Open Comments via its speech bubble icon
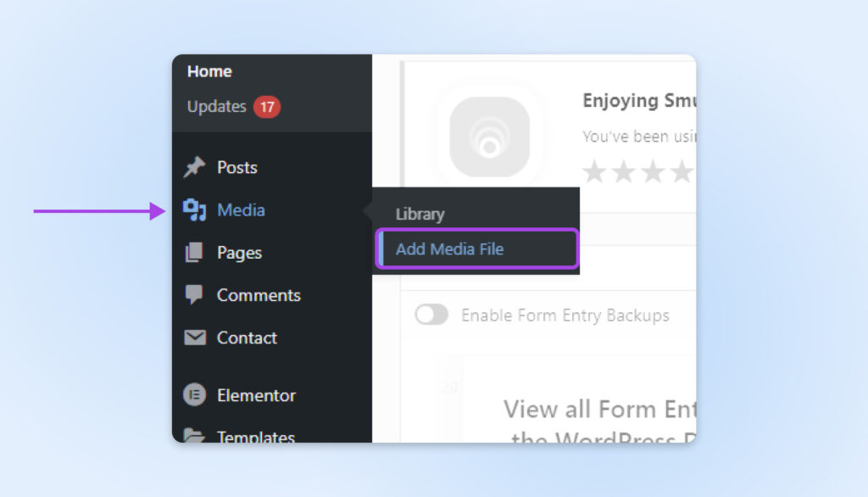The height and width of the screenshot is (497, 868). pos(193,294)
